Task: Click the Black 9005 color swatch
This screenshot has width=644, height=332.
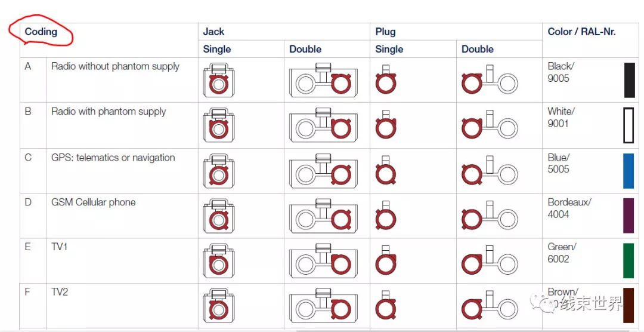Action: coord(629,80)
